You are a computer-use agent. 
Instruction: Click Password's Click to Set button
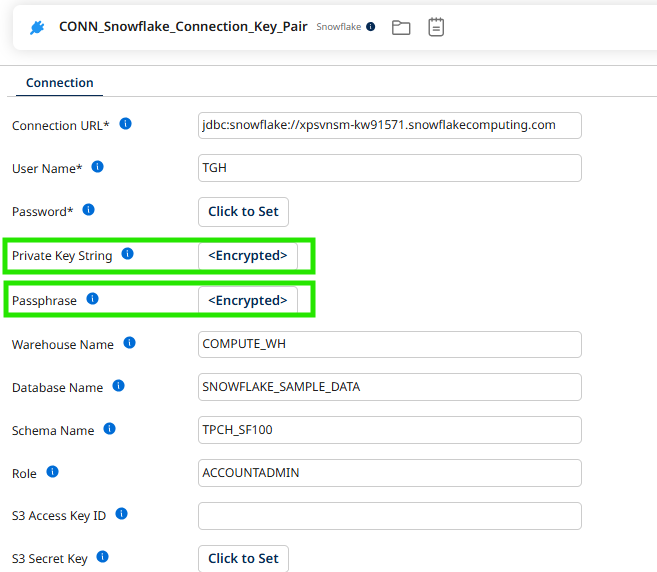point(243,212)
